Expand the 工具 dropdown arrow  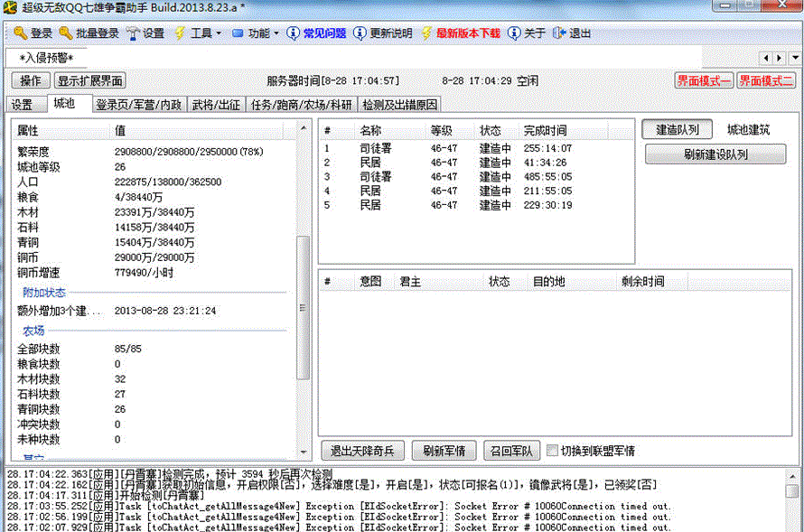pyautogui.click(x=219, y=33)
